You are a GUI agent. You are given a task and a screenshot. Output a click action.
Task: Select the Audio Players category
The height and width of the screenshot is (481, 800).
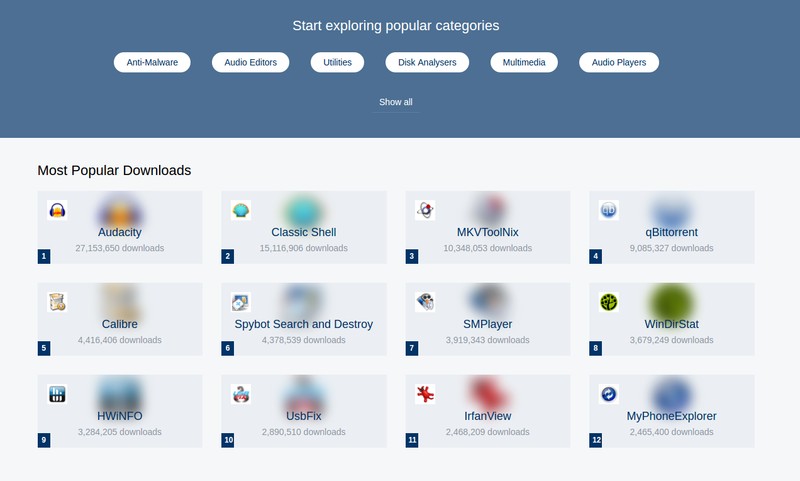619,62
